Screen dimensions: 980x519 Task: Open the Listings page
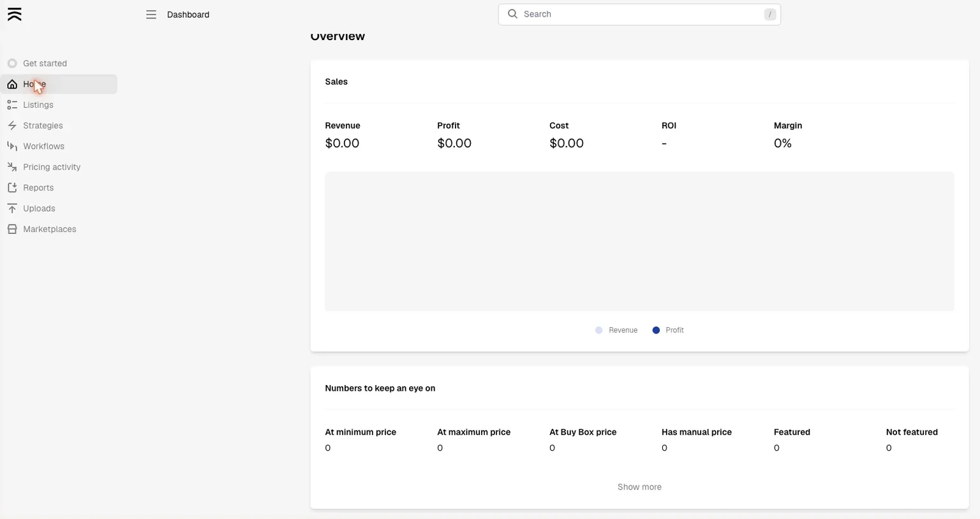59,105
